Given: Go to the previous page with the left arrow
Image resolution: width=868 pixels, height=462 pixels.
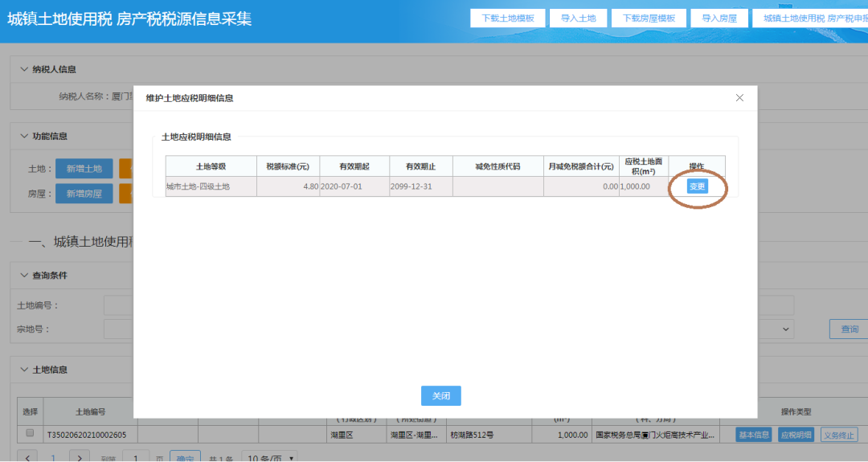Looking at the screenshot, I should [x=27, y=457].
